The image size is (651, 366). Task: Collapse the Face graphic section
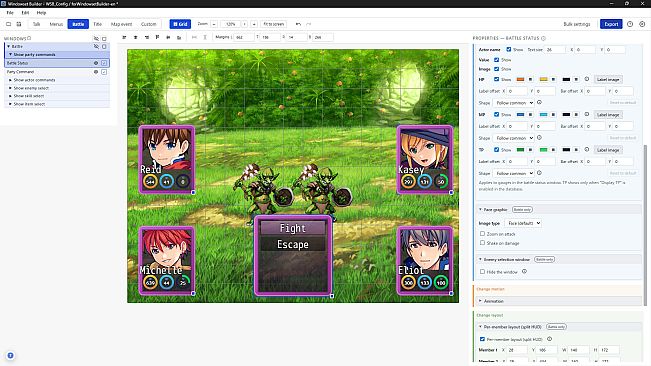tap(558, 210)
